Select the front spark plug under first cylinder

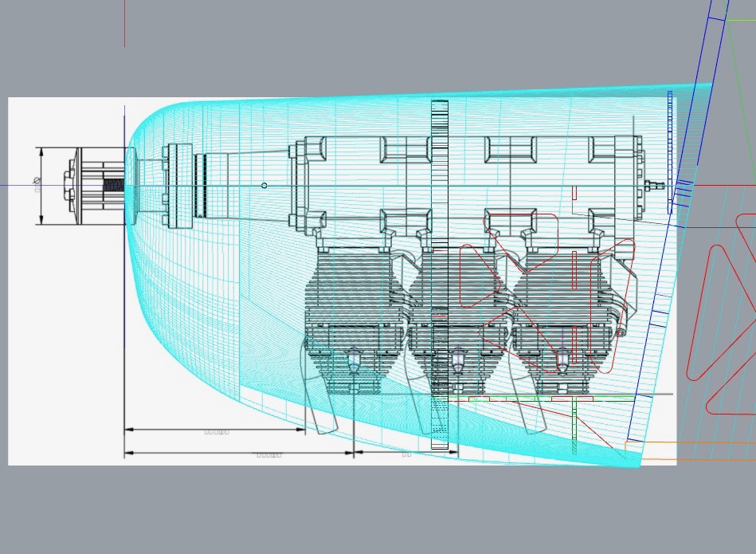(353, 363)
